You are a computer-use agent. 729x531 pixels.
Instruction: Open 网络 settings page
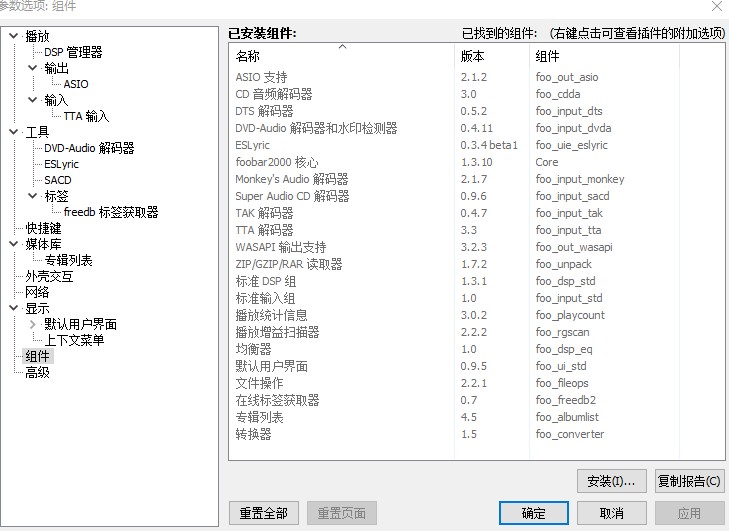click(x=37, y=292)
